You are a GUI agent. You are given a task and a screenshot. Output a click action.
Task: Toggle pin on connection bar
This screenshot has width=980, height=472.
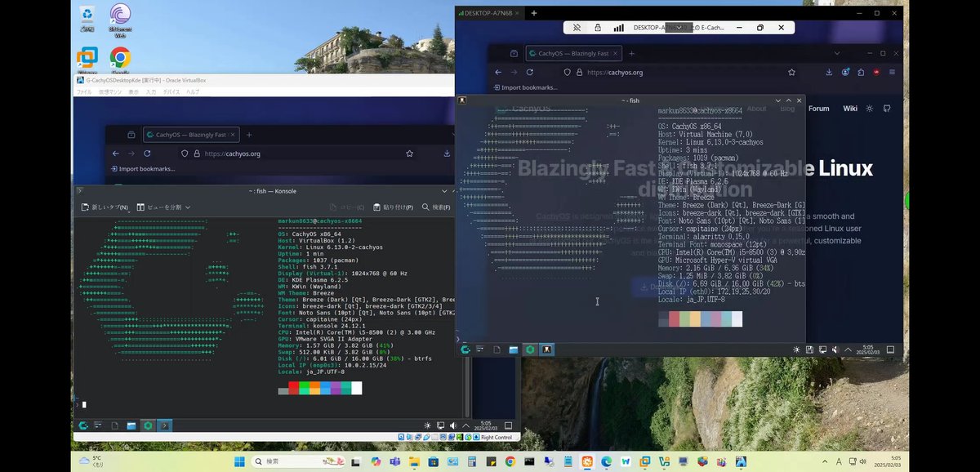pos(577,27)
